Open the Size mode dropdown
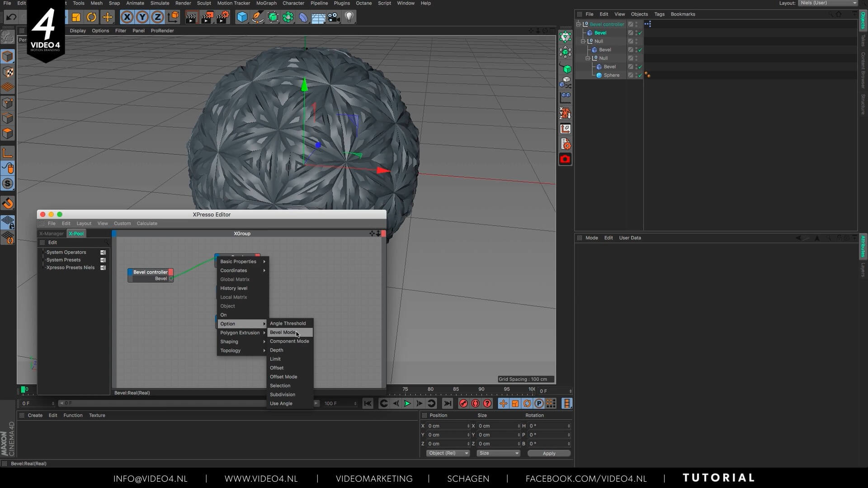868x488 pixels. pos(498,453)
